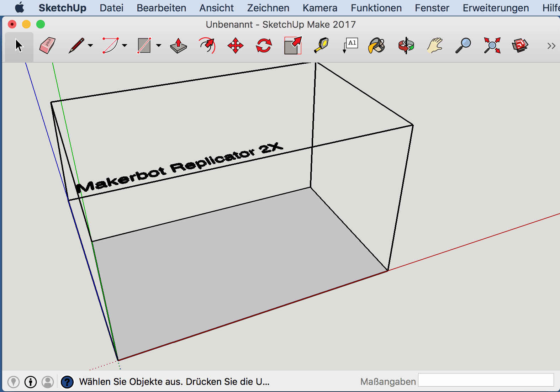The image size is (560, 392).
Task: Open the Line tool dropdown arrow
Action: (90, 46)
